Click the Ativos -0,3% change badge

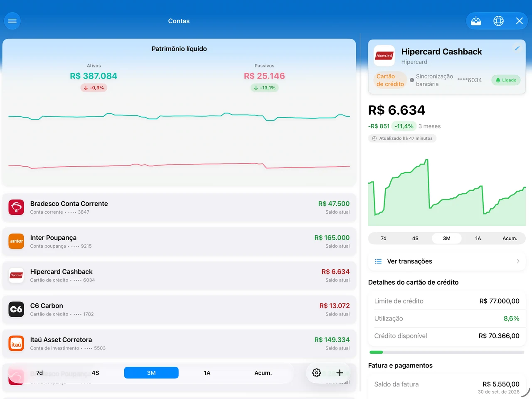[x=94, y=88]
